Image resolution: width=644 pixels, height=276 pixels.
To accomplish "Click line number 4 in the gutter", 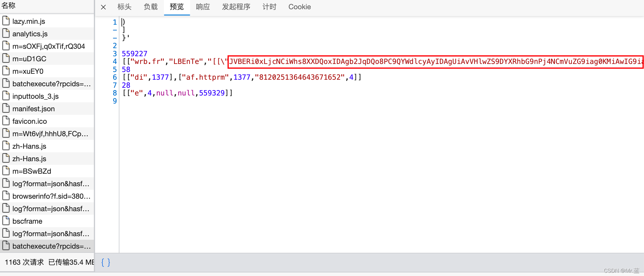I will (x=115, y=62).
